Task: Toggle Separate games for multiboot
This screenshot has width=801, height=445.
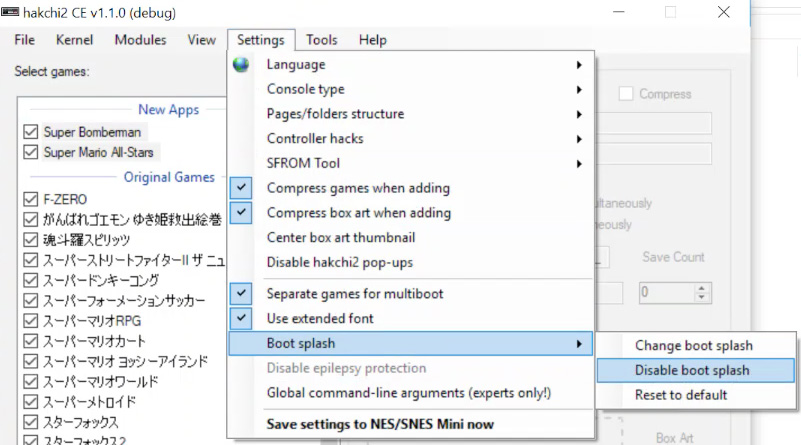Action: pyautogui.click(x=411, y=294)
